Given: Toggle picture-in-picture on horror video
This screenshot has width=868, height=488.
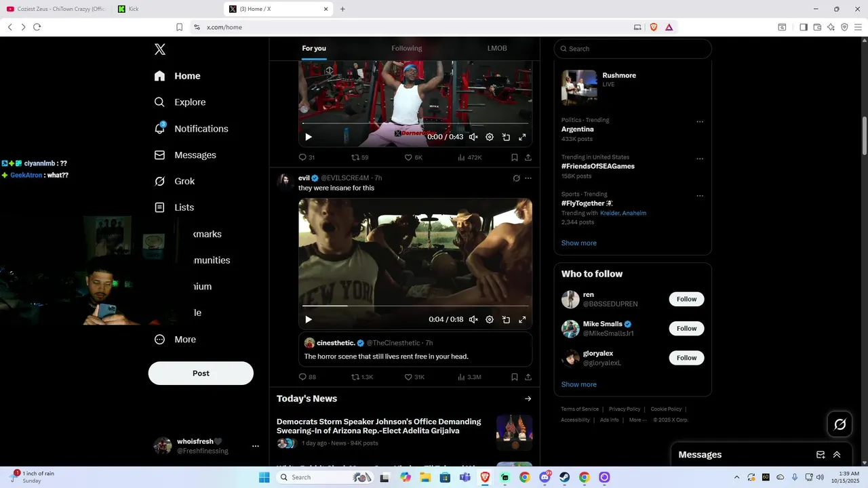Looking at the screenshot, I should (x=506, y=319).
